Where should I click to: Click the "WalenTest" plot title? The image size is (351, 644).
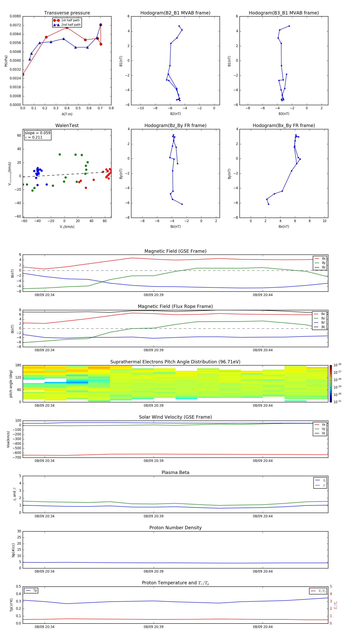[x=67, y=125]
